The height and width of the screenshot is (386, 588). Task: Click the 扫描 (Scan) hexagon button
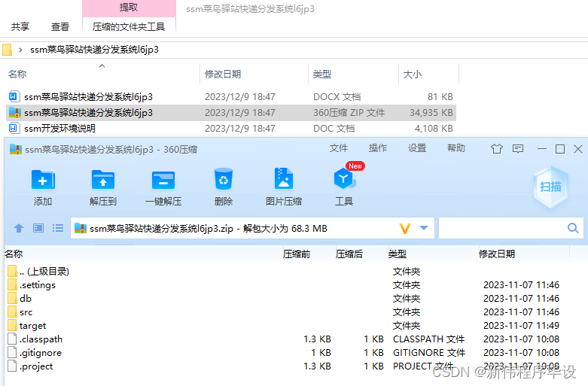click(x=550, y=187)
